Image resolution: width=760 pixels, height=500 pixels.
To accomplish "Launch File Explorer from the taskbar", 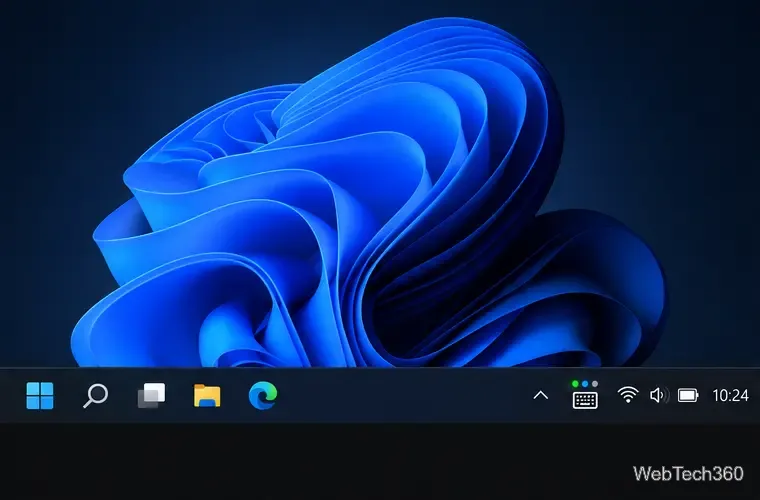I will 207,395.
